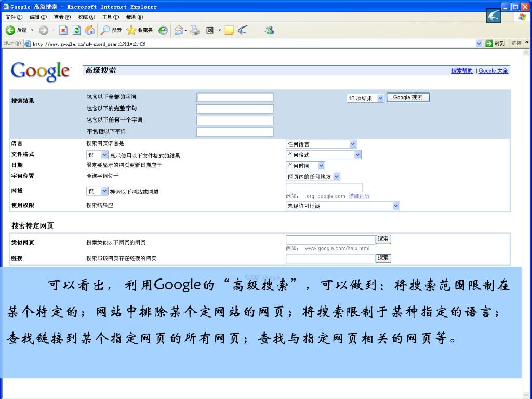Screen dimensions: 532x399
Task: Click the Mail envelope icon
Action: tap(179, 31)
